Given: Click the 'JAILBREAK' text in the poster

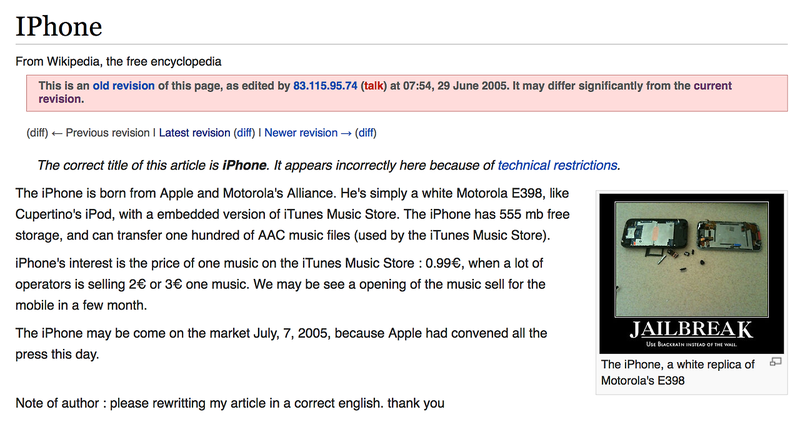Looking at the screenshot, I should pyautogui.click(x=691, y=329).
